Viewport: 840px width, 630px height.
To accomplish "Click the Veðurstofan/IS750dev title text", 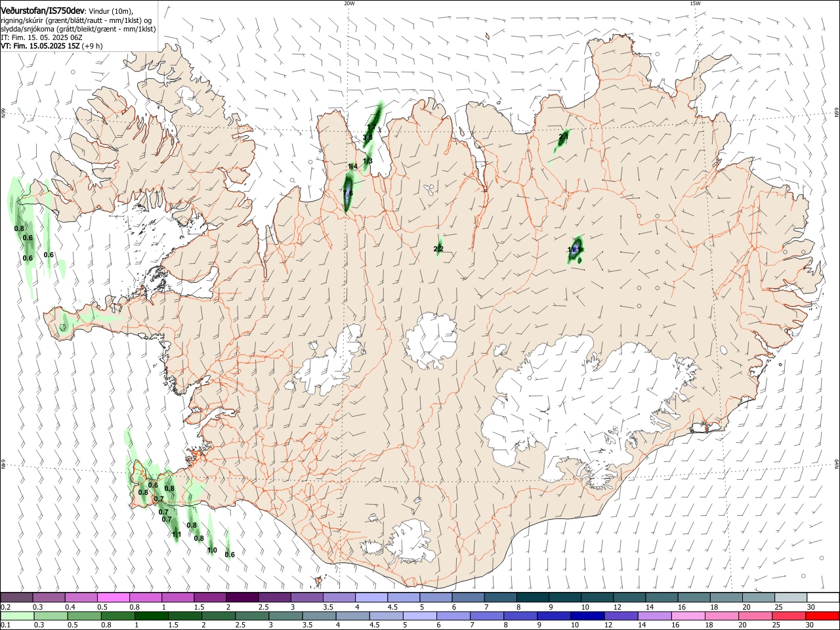I will pyautogui.click(x=43, y=11).
